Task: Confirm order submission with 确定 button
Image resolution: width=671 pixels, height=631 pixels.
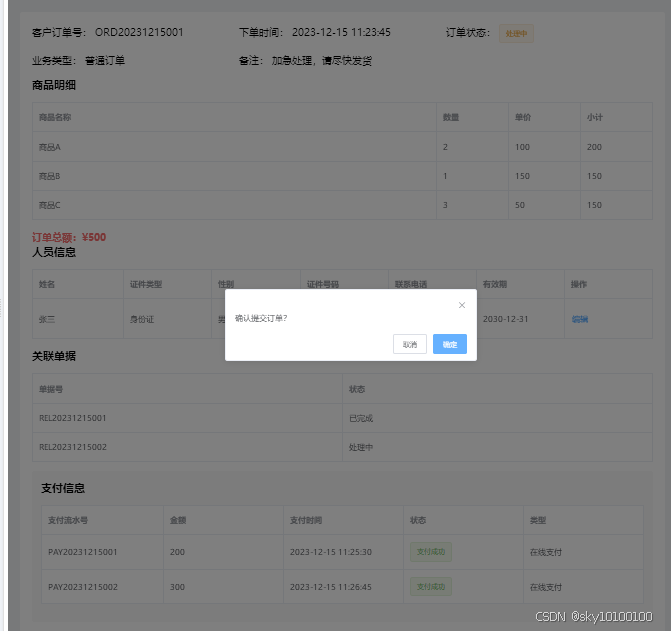Action: [x=450, y=344]
